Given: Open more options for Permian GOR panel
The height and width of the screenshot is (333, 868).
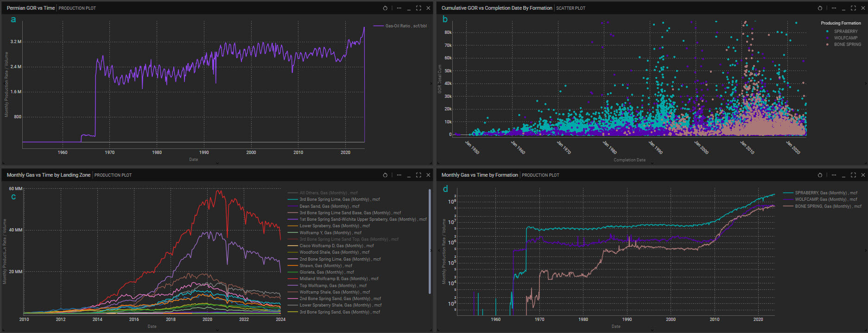Looking at the screenshot, I should 399,8.
